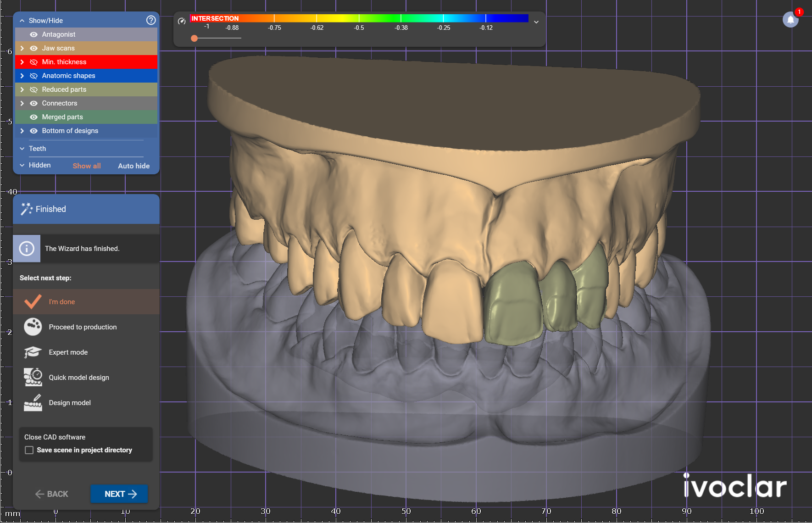Image resolution: width=812 pixels, height=523 pixels.
Task: Select the Quick model design icon
Action: click(x=33, y=377)
